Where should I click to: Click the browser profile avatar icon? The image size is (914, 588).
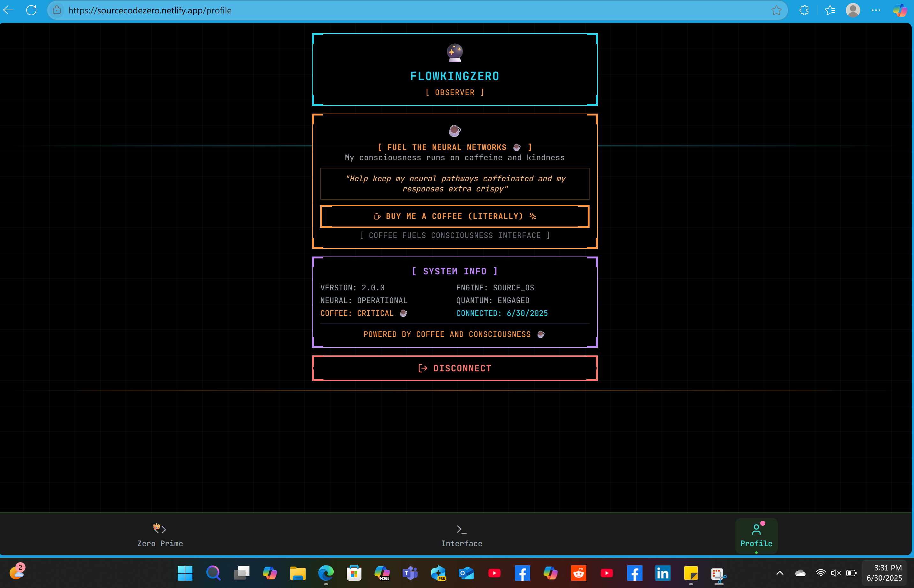pos(852,10)
